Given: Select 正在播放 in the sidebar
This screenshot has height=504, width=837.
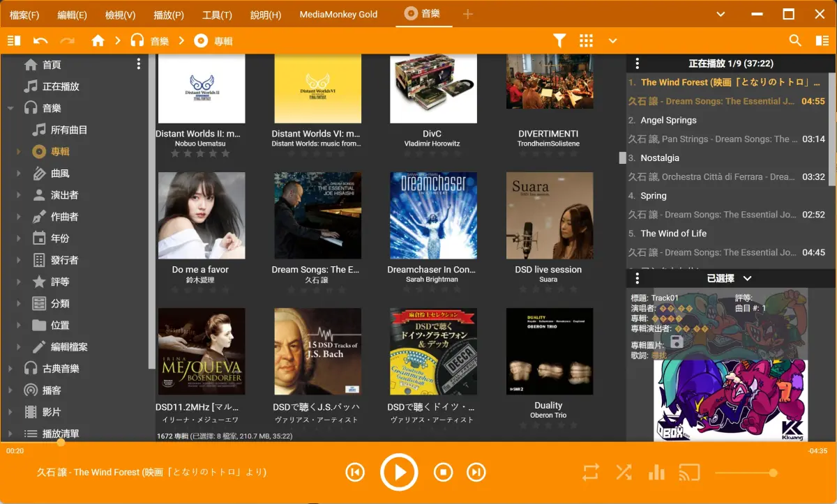Looking at the screenshot, I should click(61, 86).
